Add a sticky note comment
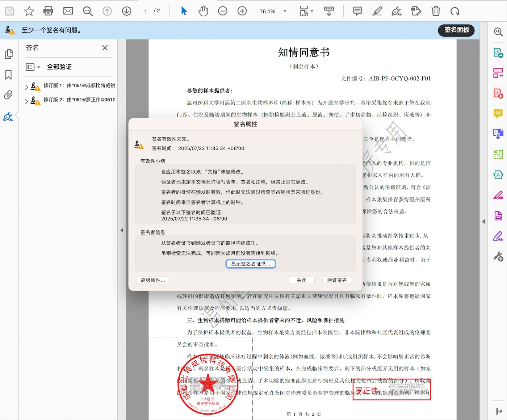This screenshot has height=420, width=507. click(357, 11)
